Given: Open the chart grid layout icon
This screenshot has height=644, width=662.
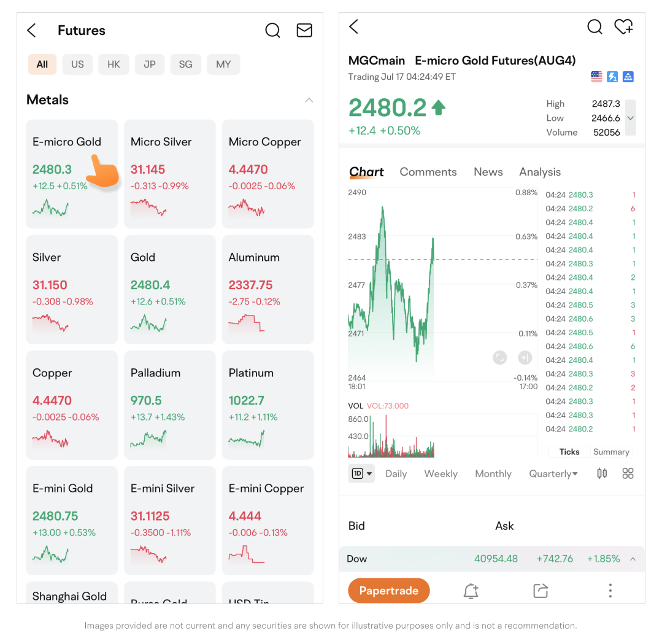Looking at the screenshot, I should pyautogui.click(x=628, y=473).
